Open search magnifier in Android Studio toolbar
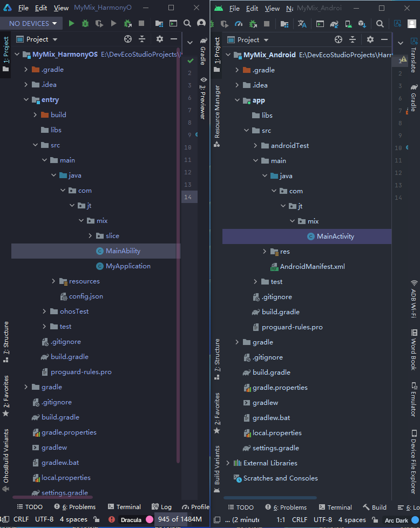The height and width of the screenshot is (528, 420). pos(380,24)
